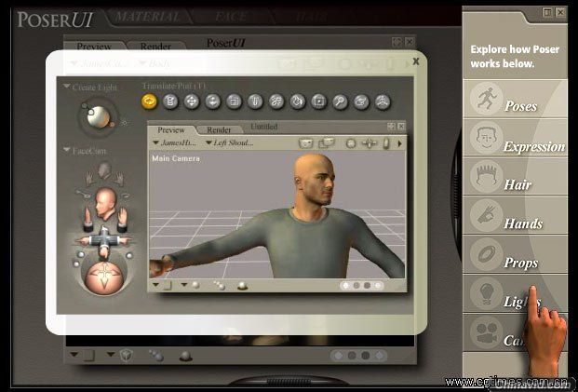Select the Direct Manipulation tool at toolbar end
This screenshot has width=578, height=392.
point(383,101)
